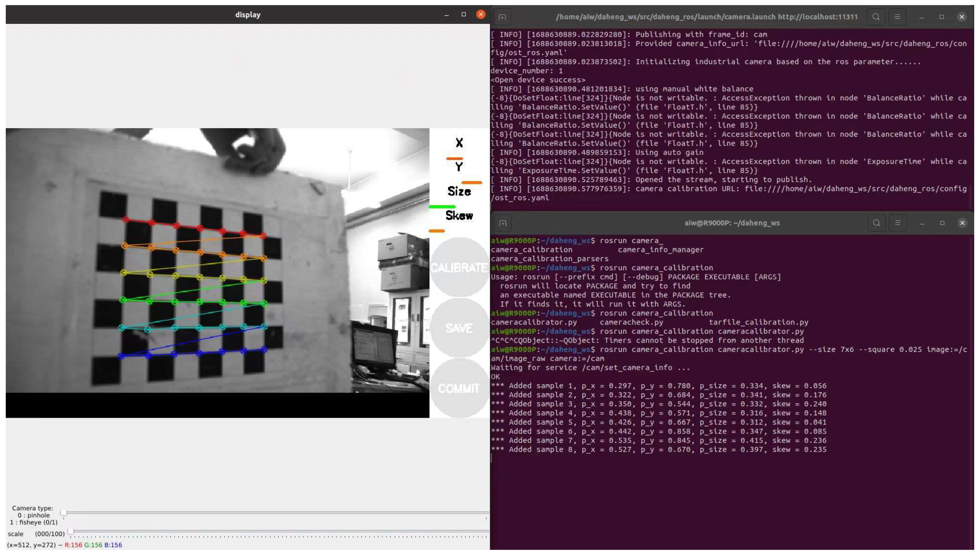This screenshot has width=980, height=555.
Task: Close the display window
Action: [481, 14]
